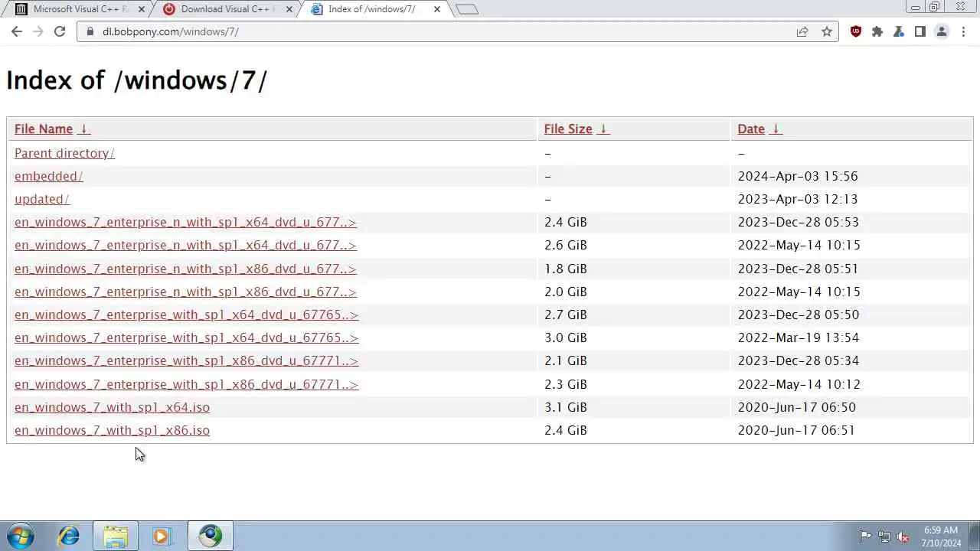This screenshot has width=980, height=551.
Task: Open the browser three-dot menu
Action: click(x=963, y=31)
